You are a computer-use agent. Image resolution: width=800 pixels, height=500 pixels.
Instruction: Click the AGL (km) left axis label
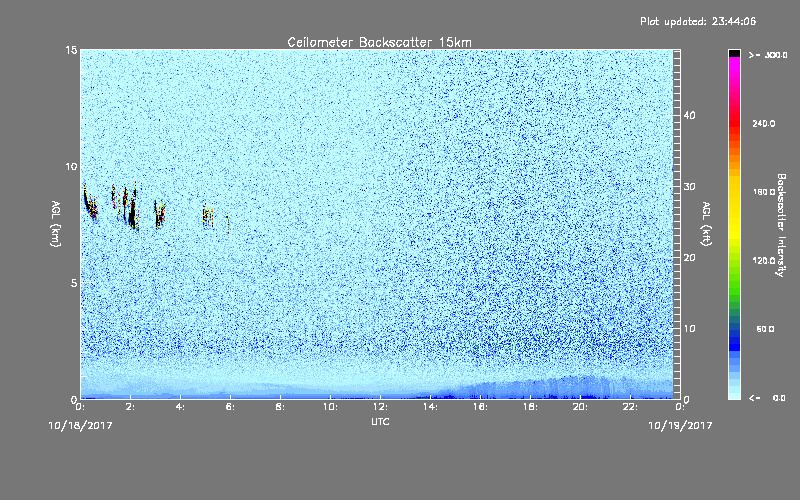(56, 223)
